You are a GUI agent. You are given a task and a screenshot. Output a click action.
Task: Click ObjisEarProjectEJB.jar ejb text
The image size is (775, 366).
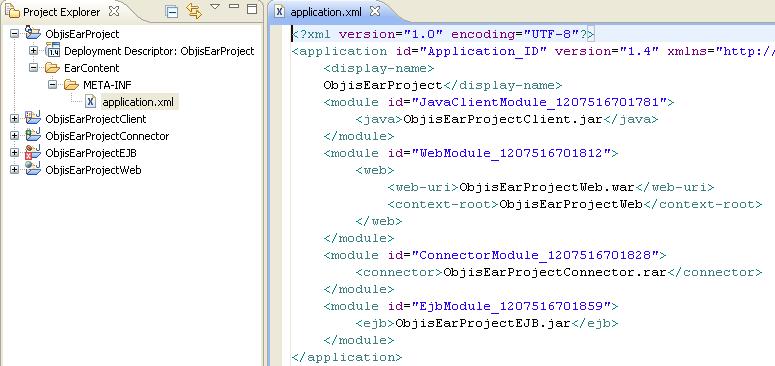coord(483,324)
